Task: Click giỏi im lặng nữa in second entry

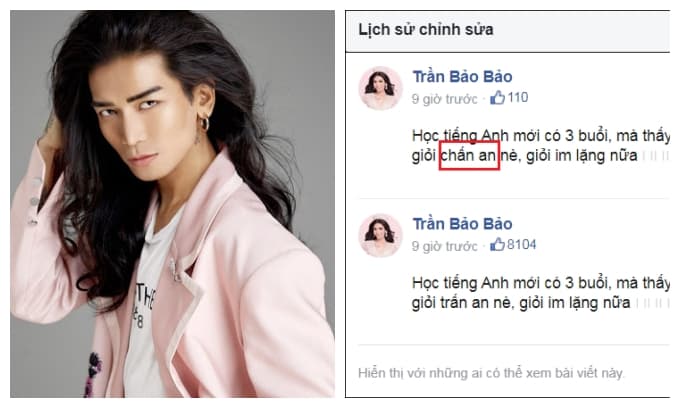Action: click(x=575, y=303)
